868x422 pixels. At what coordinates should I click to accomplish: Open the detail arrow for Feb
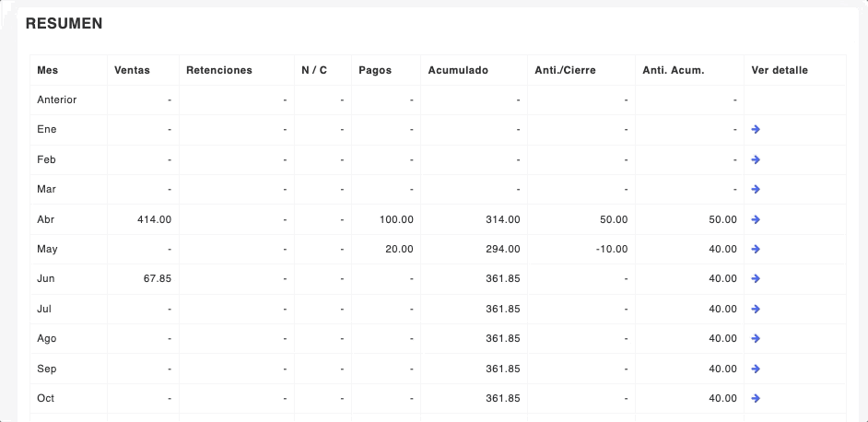click(x=756, y=159)
